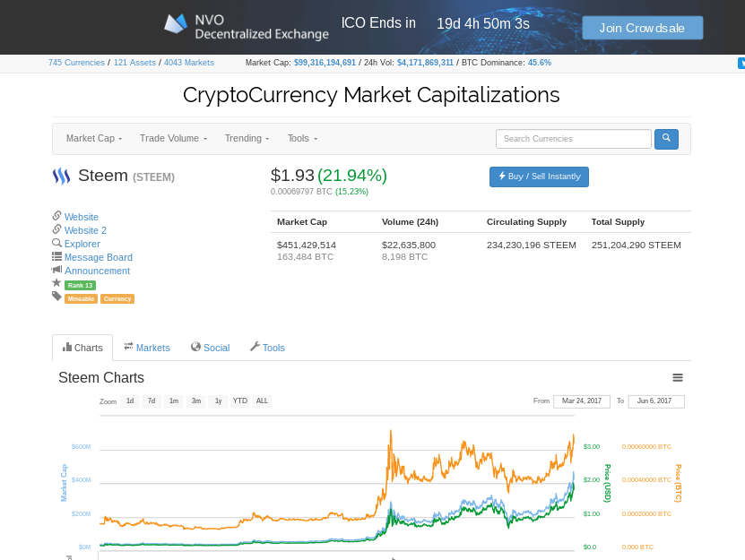Click the link icon beside Website 2
This screenshot has width=745, height=560.
tap(57, 229)
